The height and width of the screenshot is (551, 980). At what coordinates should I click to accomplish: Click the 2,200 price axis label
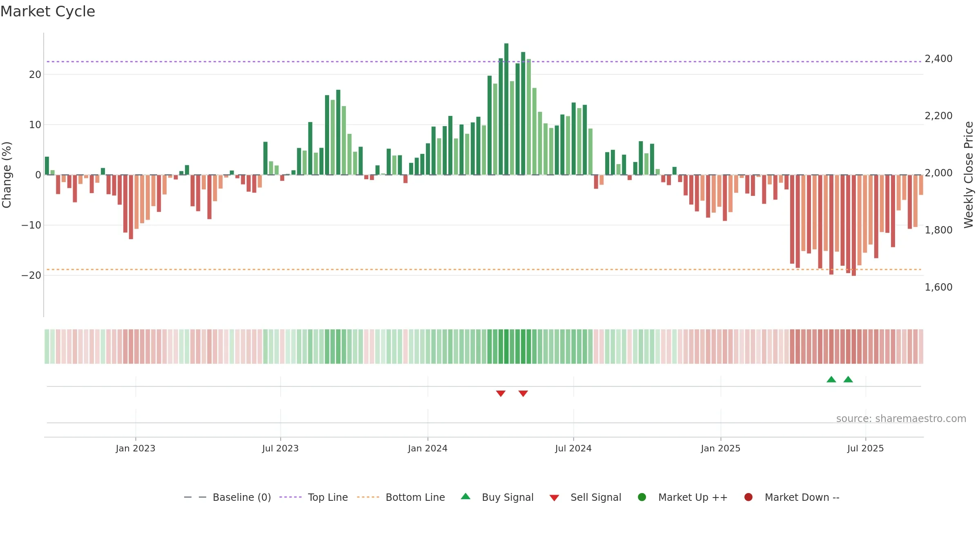click(x=939, y=116)
